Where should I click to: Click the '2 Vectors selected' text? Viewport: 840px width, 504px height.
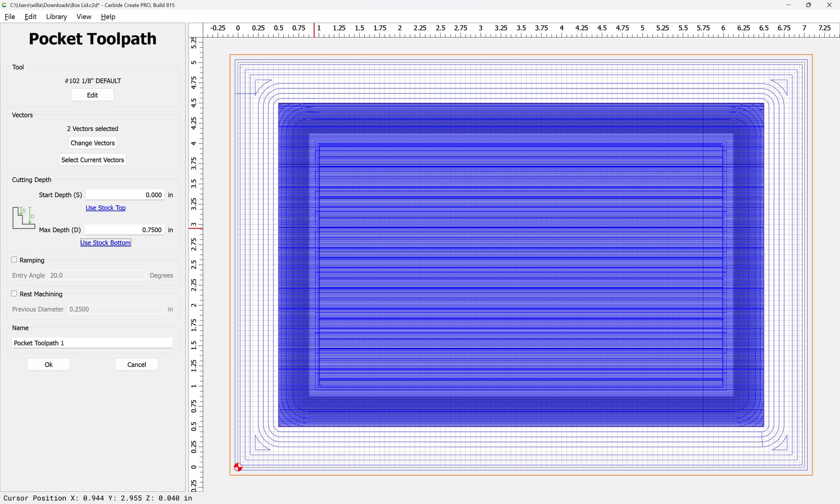coord(92,129)
